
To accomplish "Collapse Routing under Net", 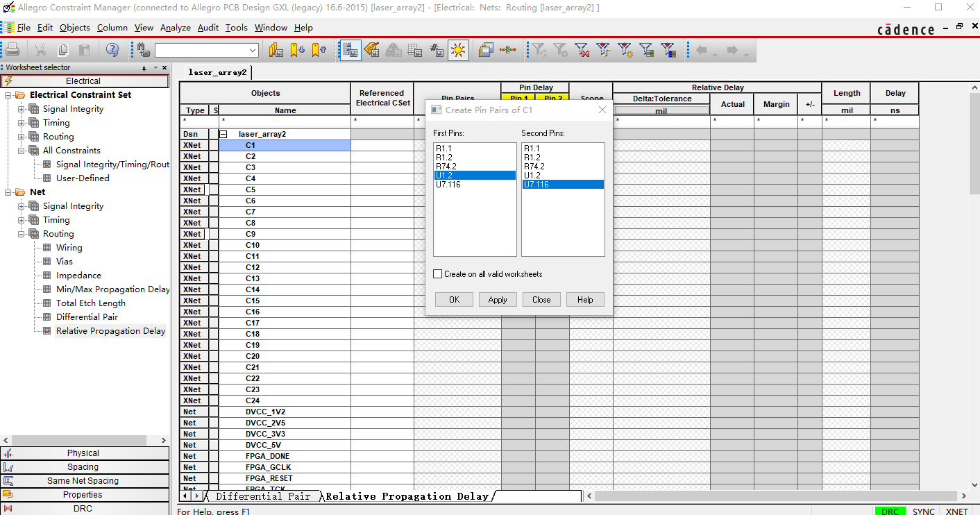I will click(22, 234).
